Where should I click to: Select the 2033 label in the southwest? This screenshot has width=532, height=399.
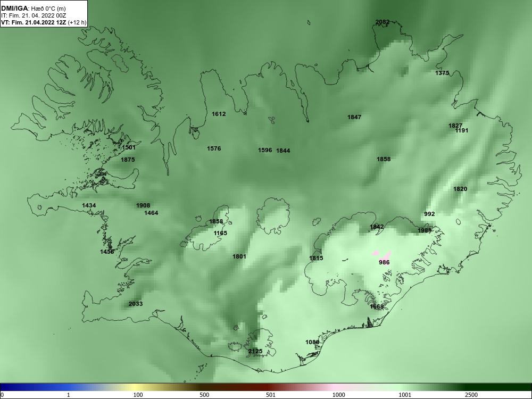point(135,304)
